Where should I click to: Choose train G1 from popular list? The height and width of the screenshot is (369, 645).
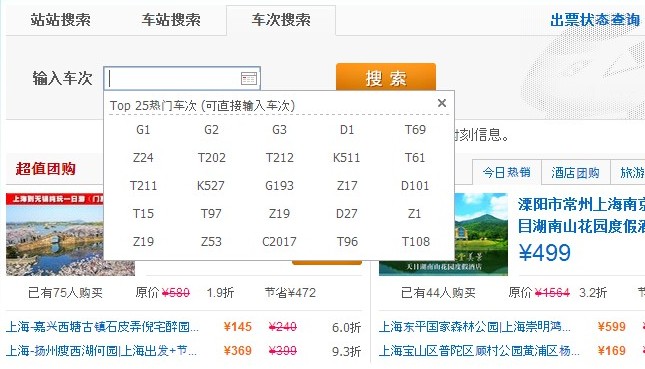(x=143, y=130)
